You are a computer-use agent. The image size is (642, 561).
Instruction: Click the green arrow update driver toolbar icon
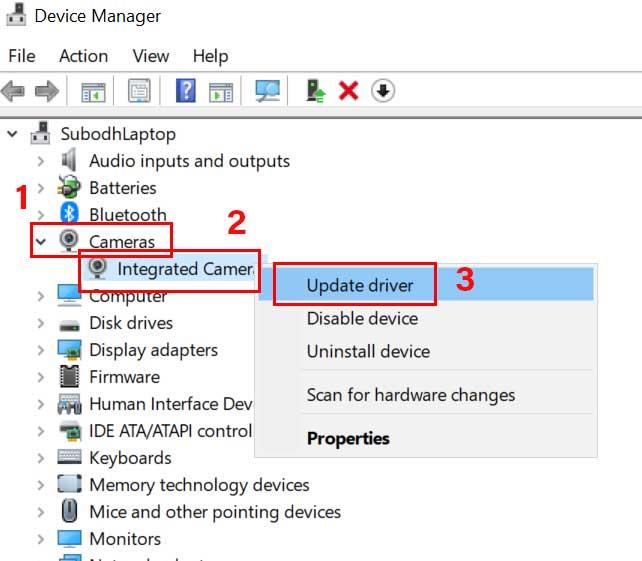(x=316, y=91)
